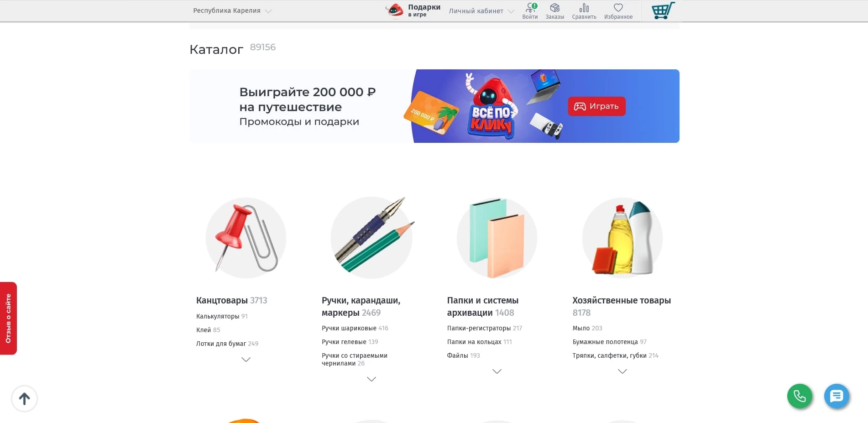Open the Заказы orders icon
This screenshot has height=423, width=868.
click(555, 8)
